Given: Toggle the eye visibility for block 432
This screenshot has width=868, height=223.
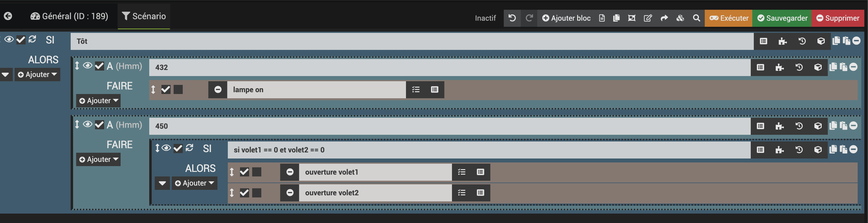Looking at the screenshot, I should click(x=88, y=66).
